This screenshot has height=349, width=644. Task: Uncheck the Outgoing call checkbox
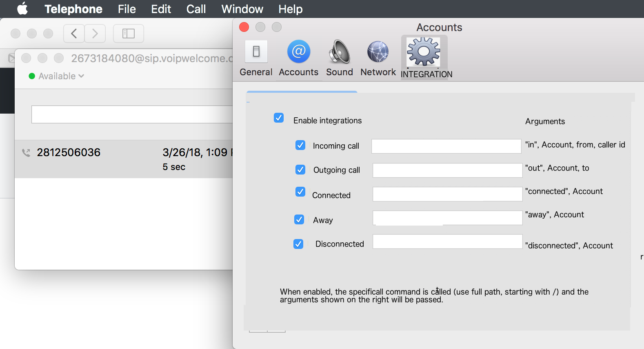300,170
